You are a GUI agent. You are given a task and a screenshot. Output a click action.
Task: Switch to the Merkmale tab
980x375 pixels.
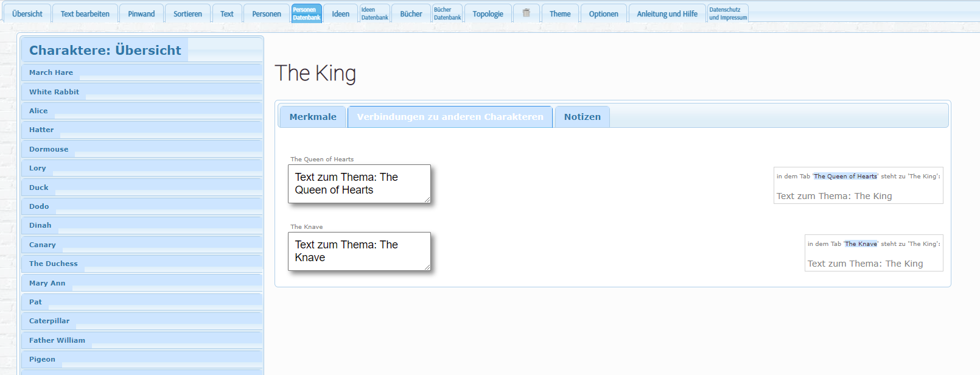click(313, 117)
